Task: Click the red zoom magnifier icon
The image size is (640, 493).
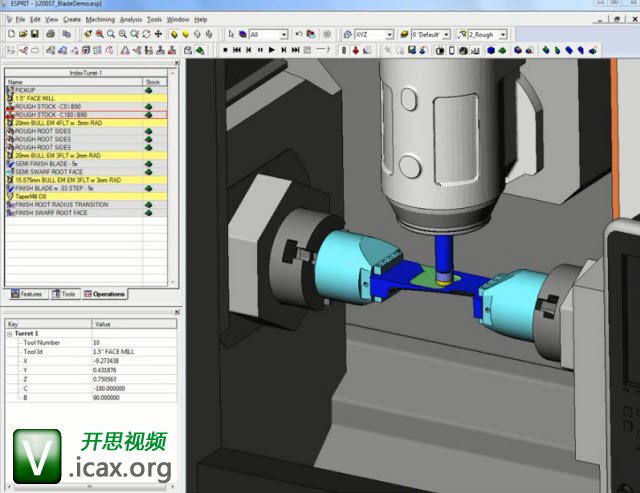Action: 99,34
